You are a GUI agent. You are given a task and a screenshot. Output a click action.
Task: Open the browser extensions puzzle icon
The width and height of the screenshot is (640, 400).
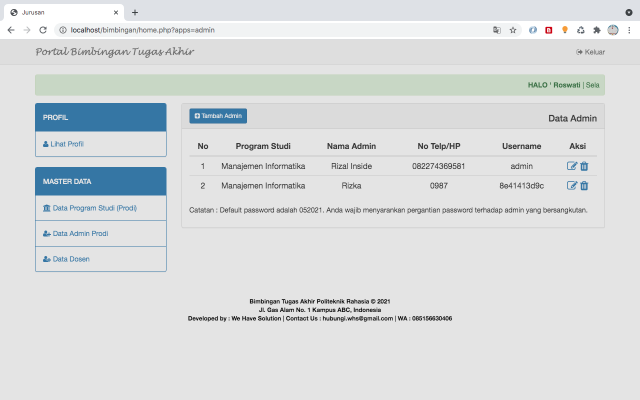[x=597, y=30]
